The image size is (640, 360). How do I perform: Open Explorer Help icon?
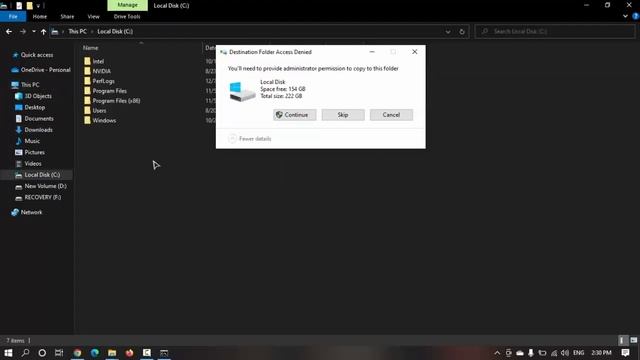[636, 16]
